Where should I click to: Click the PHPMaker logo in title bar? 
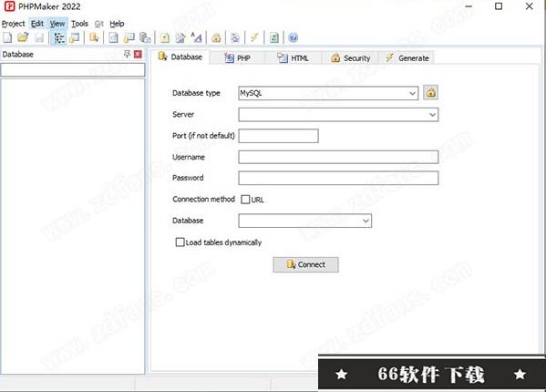click(x=9, y=6)
